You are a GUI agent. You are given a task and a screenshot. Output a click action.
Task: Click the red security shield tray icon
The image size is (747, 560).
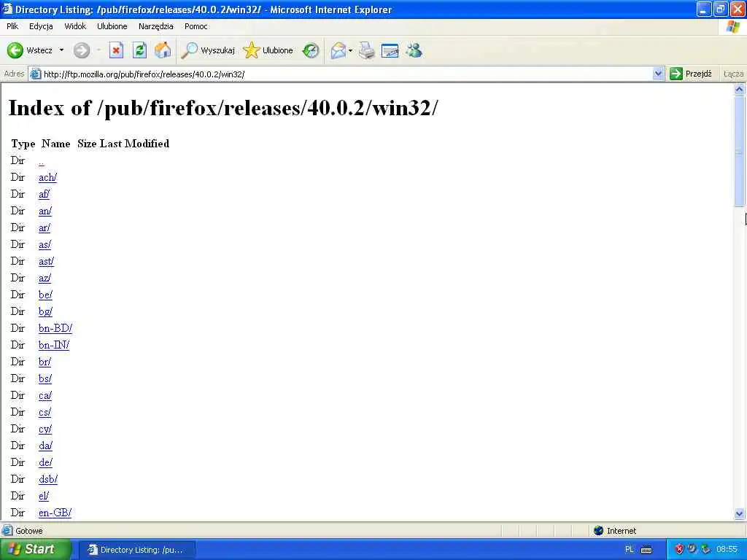click(679, 550)
